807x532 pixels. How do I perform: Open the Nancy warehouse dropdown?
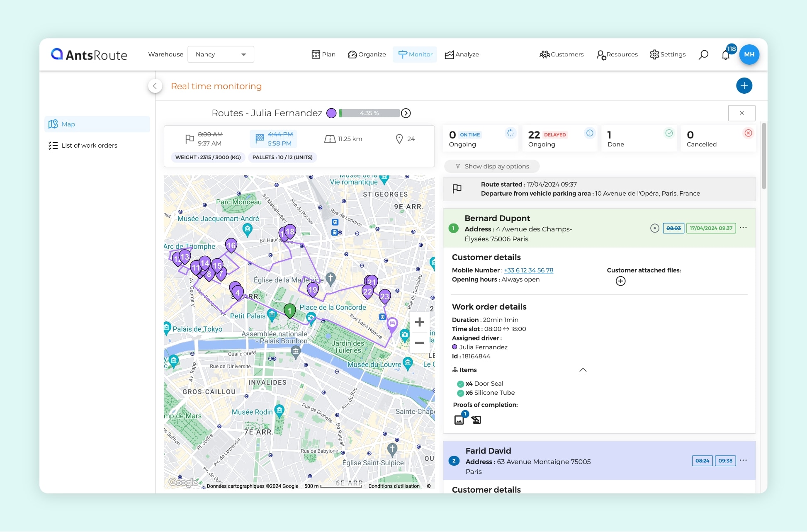pyautogui.click(x=221, y=54)
